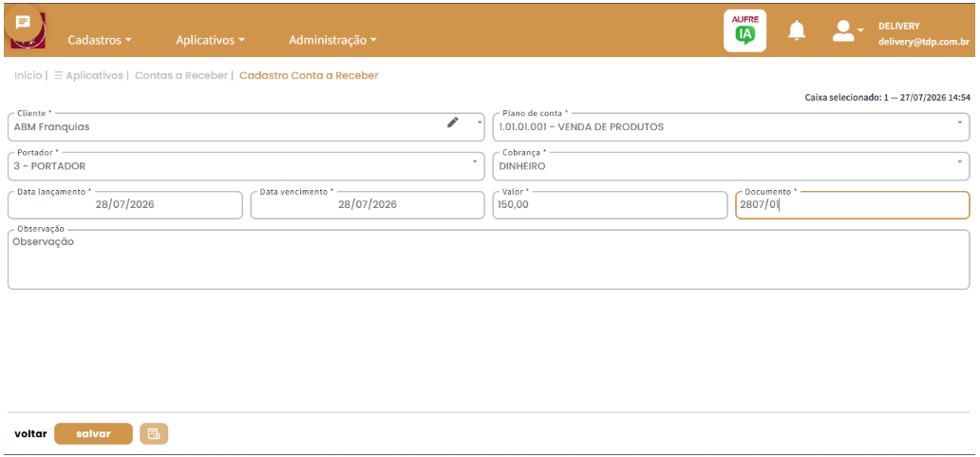Expand the Plano de conta dropdown
980x457 pixels.
[x=959, y=122]
